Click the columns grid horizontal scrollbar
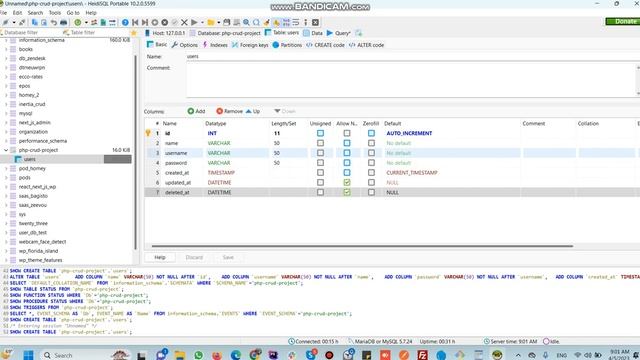This screenshot has height=360, width=640. (362, 246)
